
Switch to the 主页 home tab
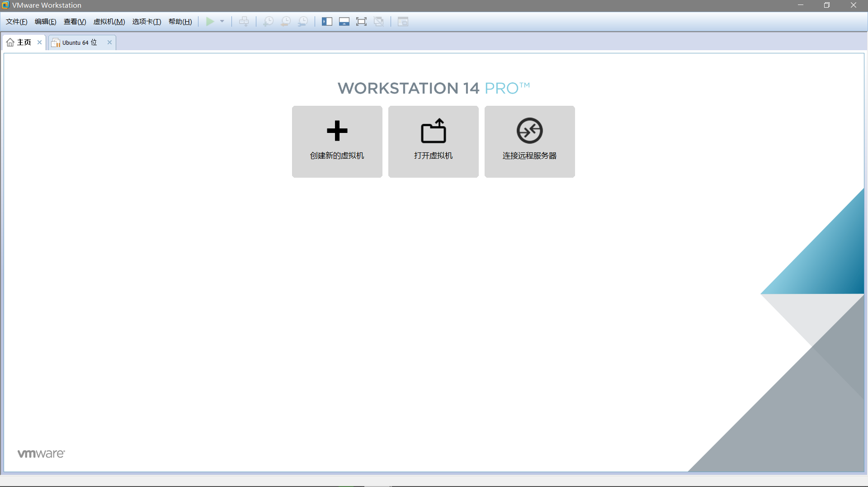click(x=24, y=42)
